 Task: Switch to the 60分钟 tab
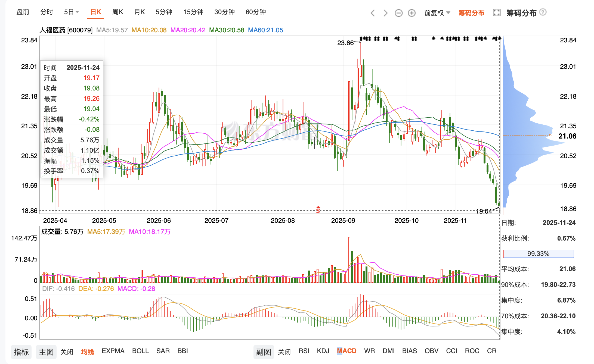click(x=255, y=12)
